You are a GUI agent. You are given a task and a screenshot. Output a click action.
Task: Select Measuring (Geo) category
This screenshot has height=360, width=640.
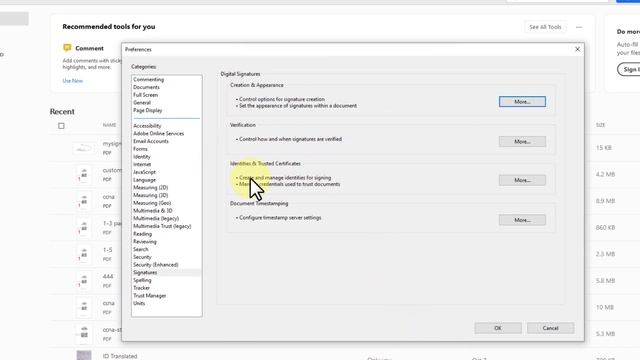(x=152, y=203)
